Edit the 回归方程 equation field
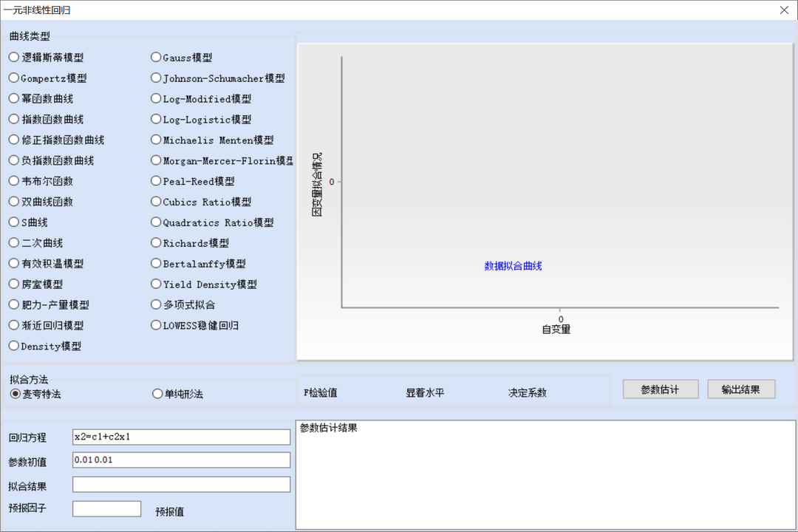 click(181, 437)
